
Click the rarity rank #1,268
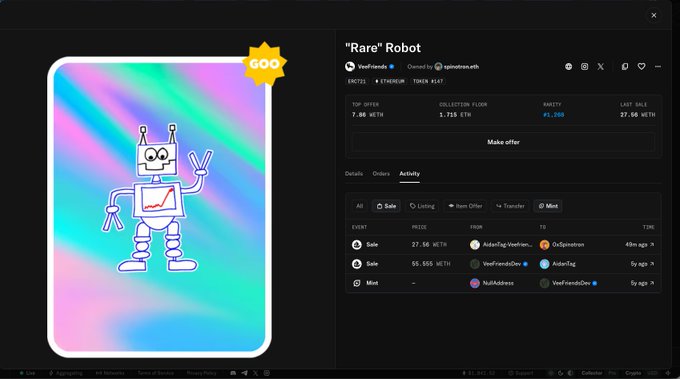[554, 115]
